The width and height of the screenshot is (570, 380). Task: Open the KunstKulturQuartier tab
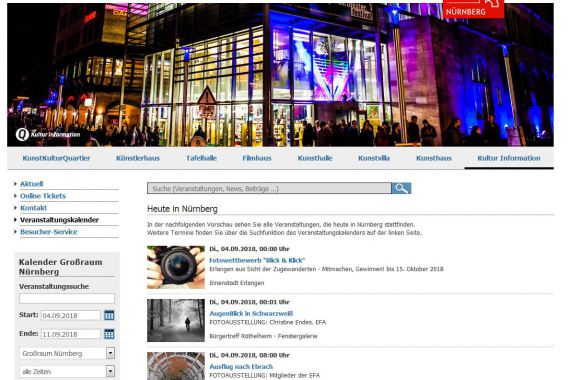56,158
